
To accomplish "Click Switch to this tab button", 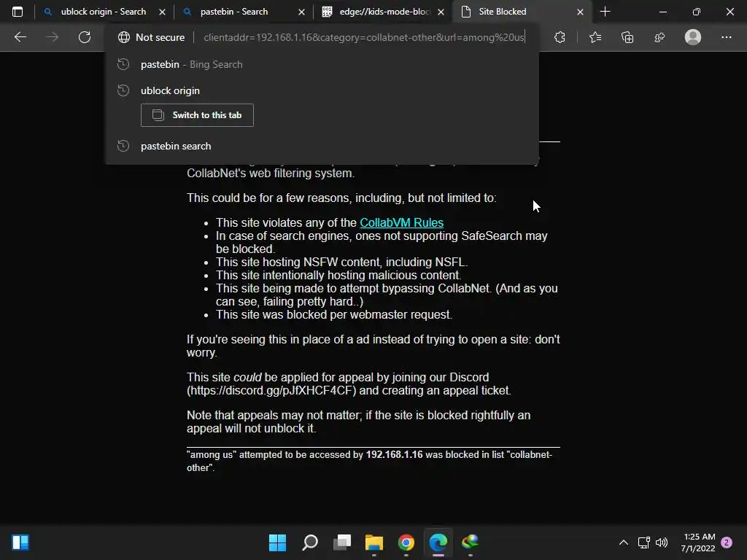I will pos(197,115).
